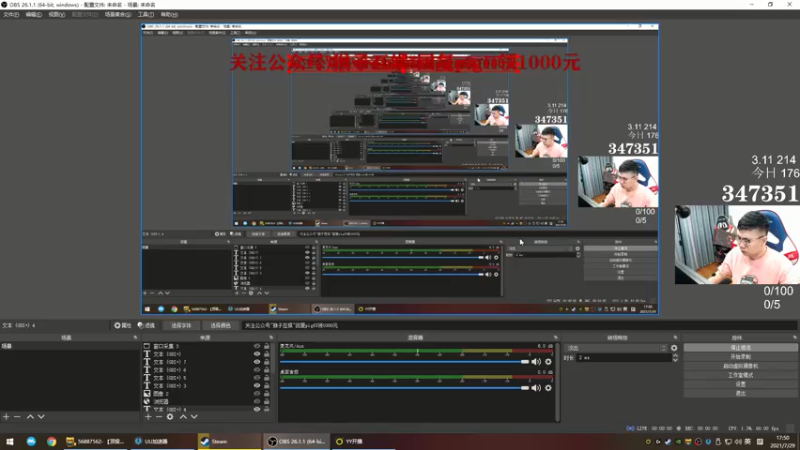The image size is (800, 450).
Task: Toggle visibility of 图像 2 source
Action: click(257, 393)
